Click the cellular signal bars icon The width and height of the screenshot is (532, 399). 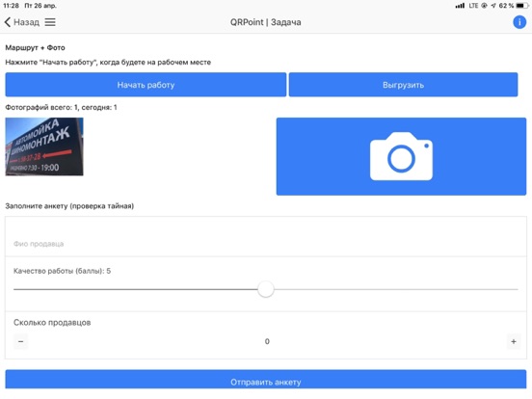[460, 6]
